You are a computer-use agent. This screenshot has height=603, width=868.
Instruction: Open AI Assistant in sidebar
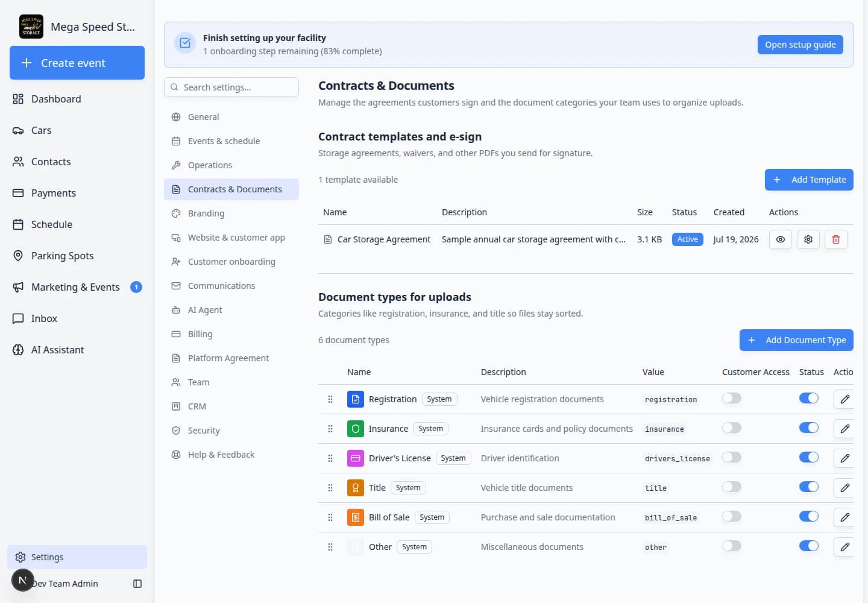[x=77, y=350]
